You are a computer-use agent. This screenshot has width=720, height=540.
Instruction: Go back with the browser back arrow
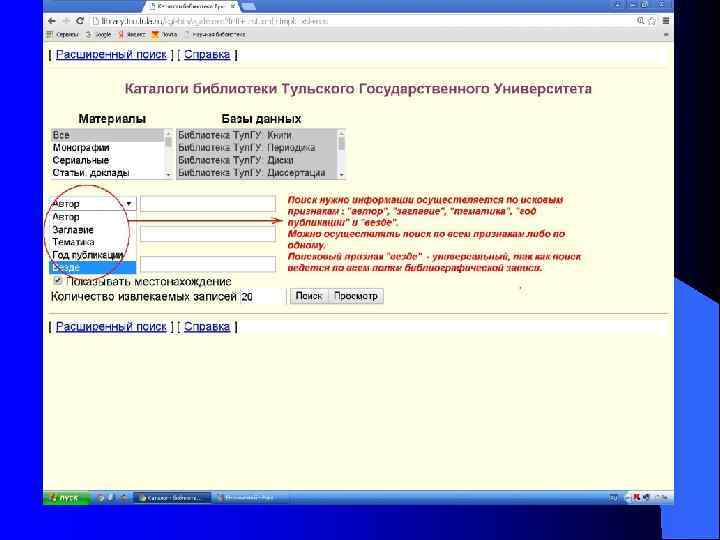click(52, 21)
